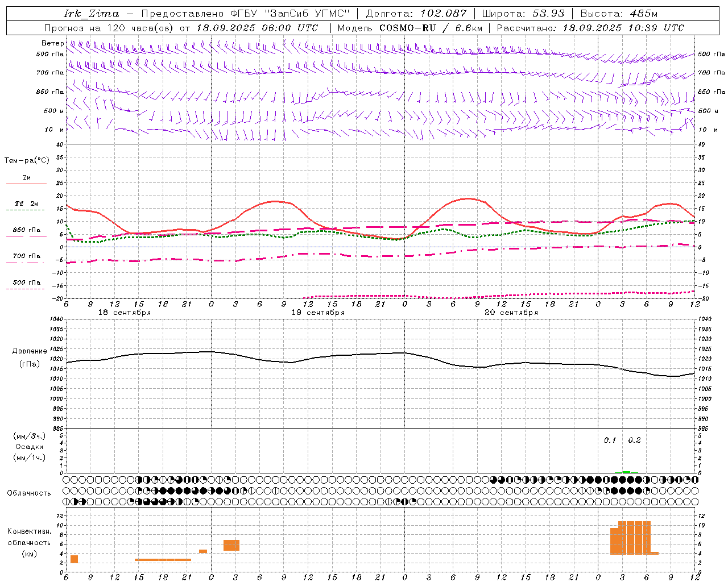This screenshot has width=728, height=582.
Task: Select the 'Долгота: 102.087' longitude value
Action: pos(416,14)
